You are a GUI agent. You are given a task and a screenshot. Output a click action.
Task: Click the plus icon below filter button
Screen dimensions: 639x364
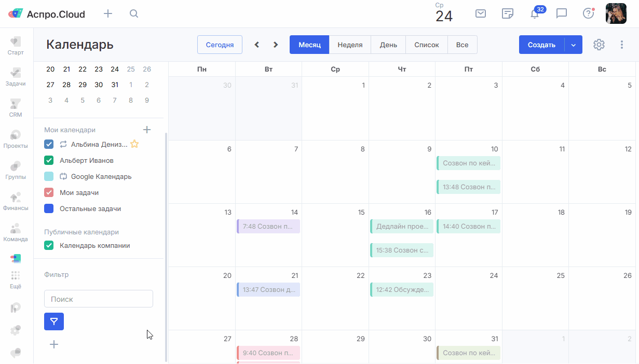(54, 344)
